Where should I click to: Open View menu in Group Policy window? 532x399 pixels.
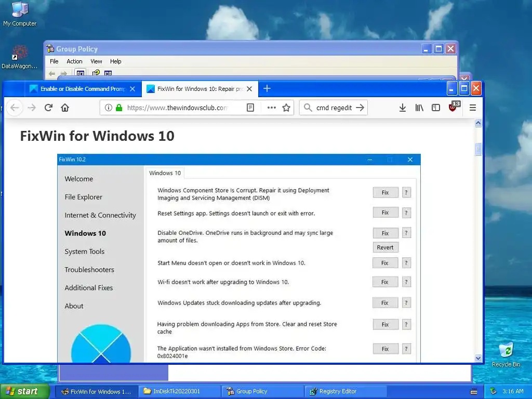96,61
